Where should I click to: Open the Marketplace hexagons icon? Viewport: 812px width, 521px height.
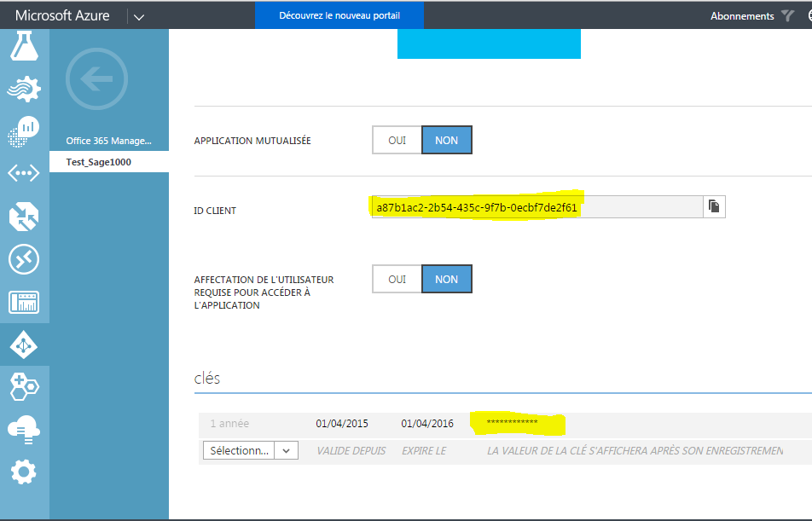coord(24,387)
